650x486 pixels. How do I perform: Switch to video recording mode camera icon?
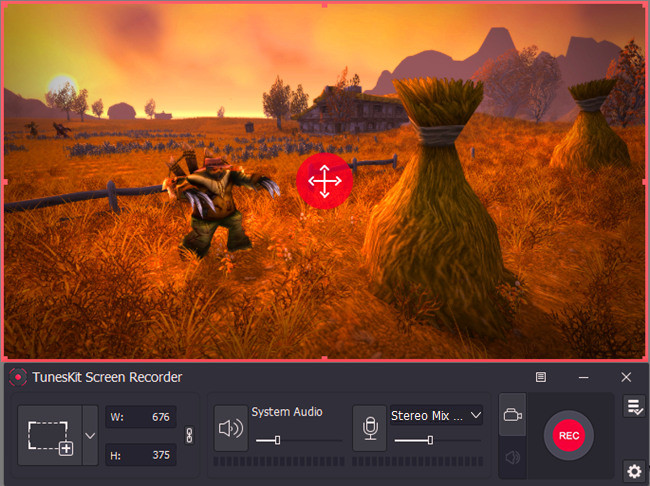(512, 415)
